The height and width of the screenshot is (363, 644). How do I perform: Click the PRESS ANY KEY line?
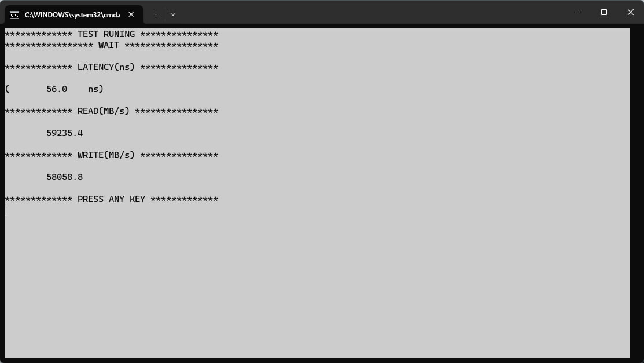(x=111, y=199)
